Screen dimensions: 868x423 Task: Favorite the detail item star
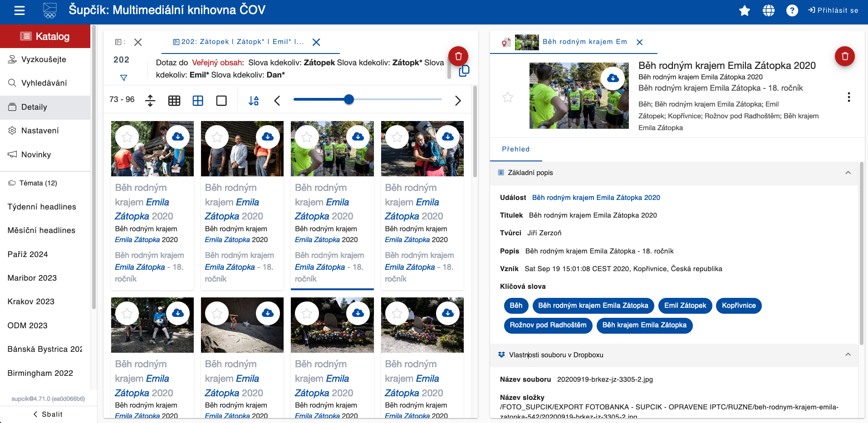tap(508, 97)
